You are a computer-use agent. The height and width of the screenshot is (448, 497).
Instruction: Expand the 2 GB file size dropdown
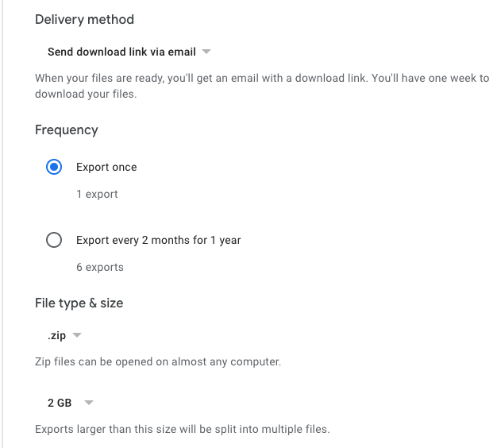(60, 403)
